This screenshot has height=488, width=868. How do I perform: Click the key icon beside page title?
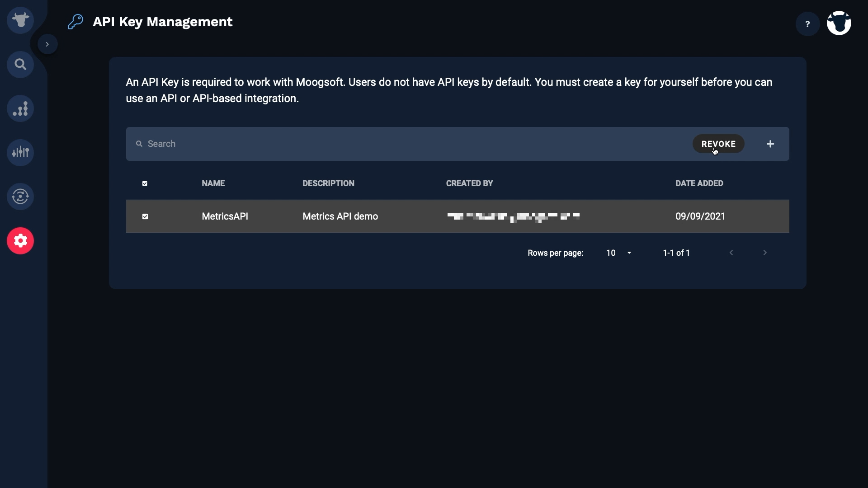[x=75, y=22]
